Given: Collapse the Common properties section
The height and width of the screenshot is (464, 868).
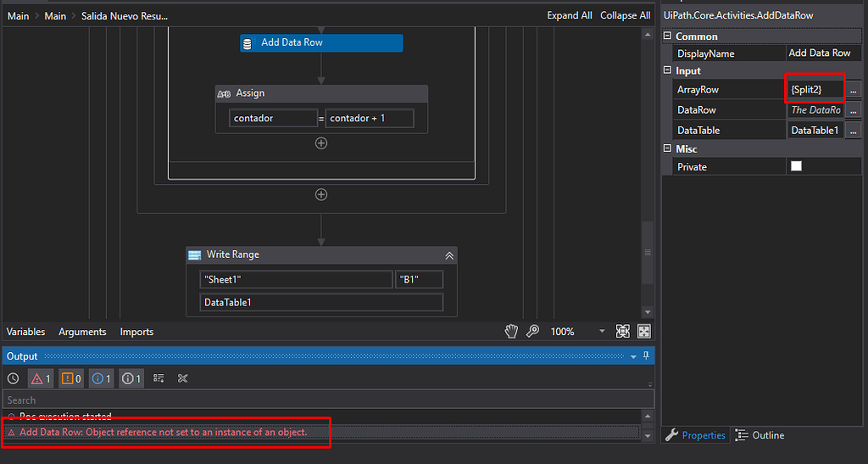Looking at the screenshot, I should 667,36.
